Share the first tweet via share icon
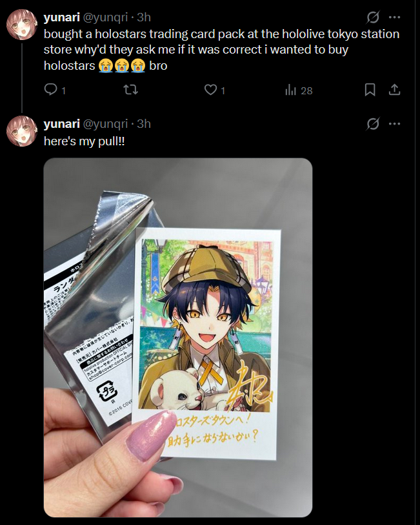This screenshot has height=525, width=420. (395, 90)
